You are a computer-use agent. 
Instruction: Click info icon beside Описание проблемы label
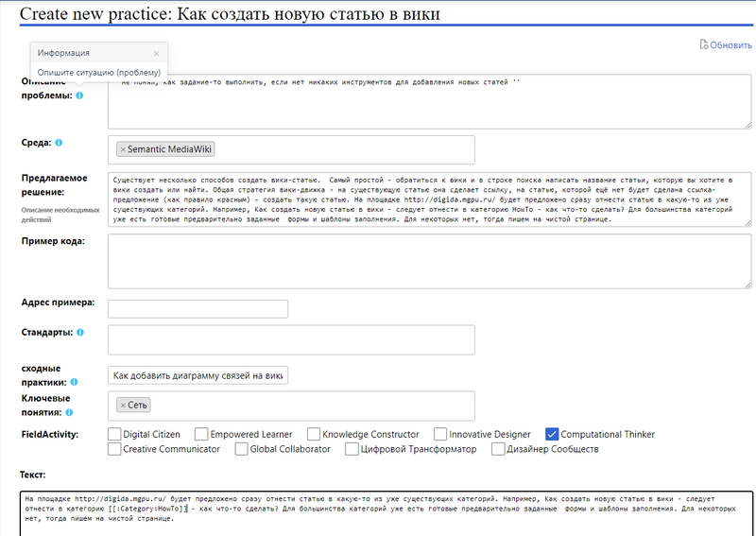pos(79,95)
